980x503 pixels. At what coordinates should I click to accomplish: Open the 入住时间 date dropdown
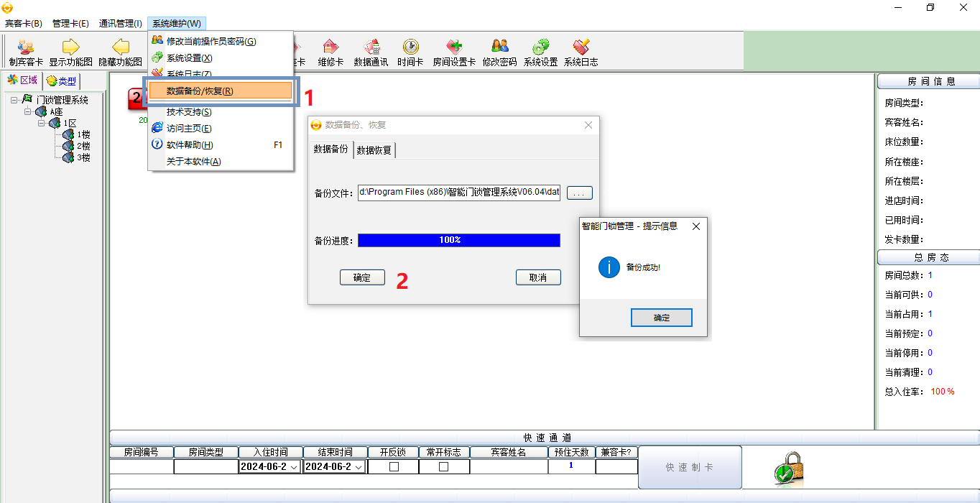pyautogui.click(x=295, y=467)
